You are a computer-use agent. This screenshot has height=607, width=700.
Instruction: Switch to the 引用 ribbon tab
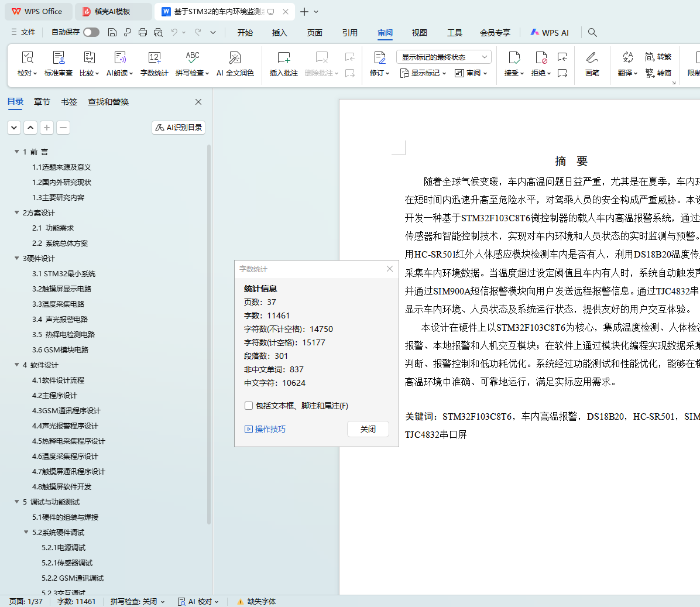[x=349, y=33]
